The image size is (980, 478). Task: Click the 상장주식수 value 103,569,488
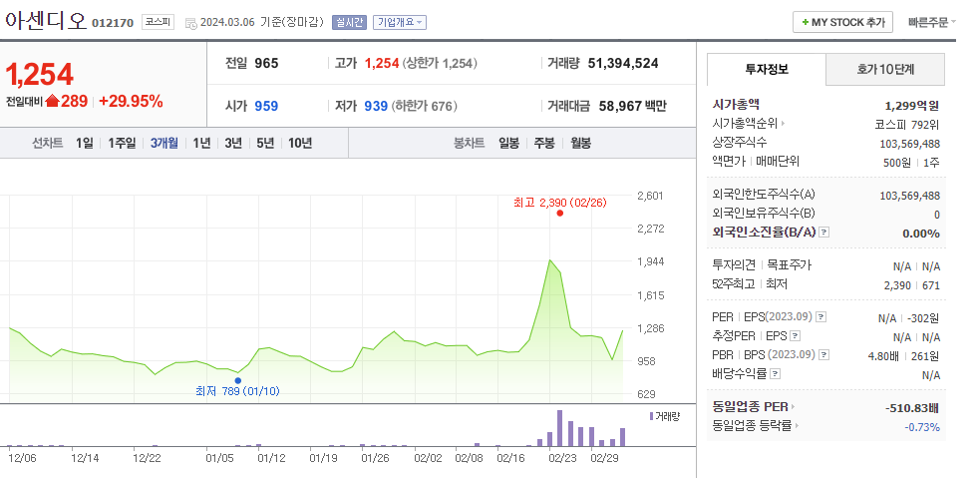tap(909, 144)
